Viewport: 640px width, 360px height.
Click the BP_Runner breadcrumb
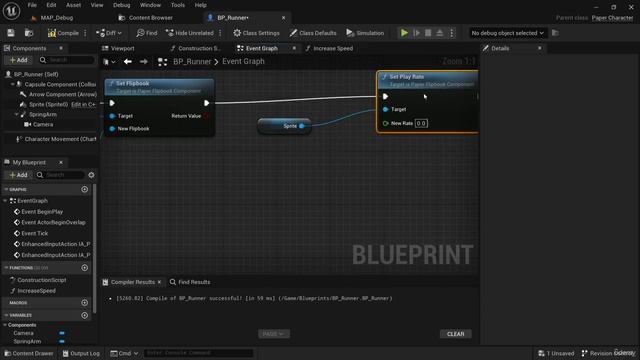pos(192,62)
